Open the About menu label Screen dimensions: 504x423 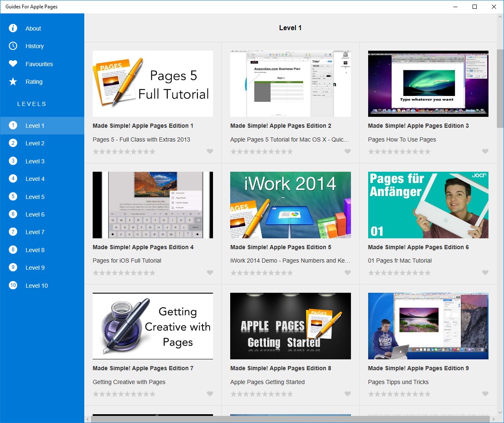[33, 28]
